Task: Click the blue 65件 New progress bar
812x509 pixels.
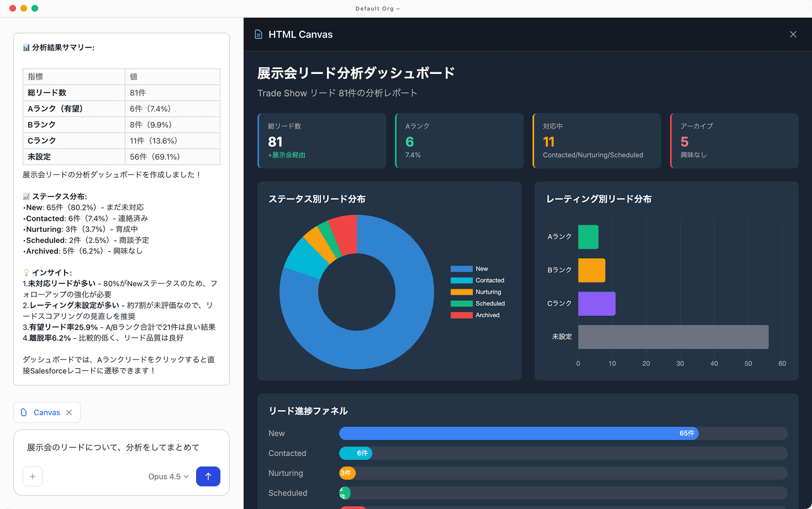Action: click(x=518, y=433)
